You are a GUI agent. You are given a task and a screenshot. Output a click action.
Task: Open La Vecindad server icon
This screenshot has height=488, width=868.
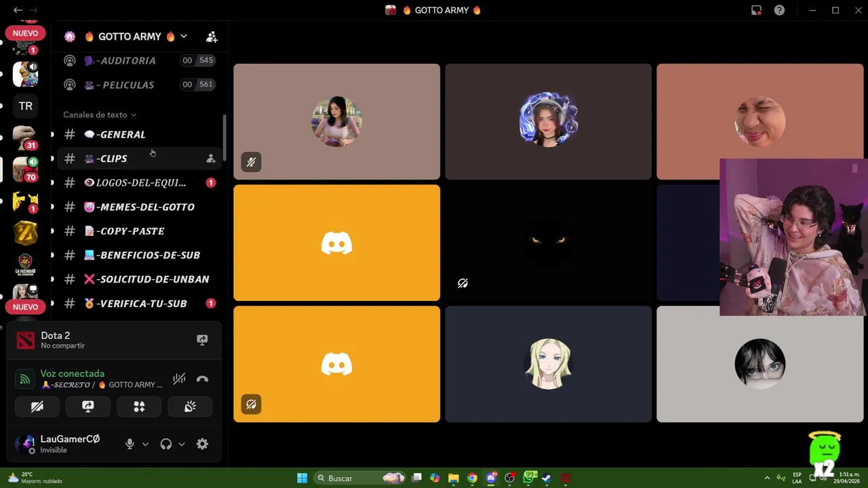point(25,264)
